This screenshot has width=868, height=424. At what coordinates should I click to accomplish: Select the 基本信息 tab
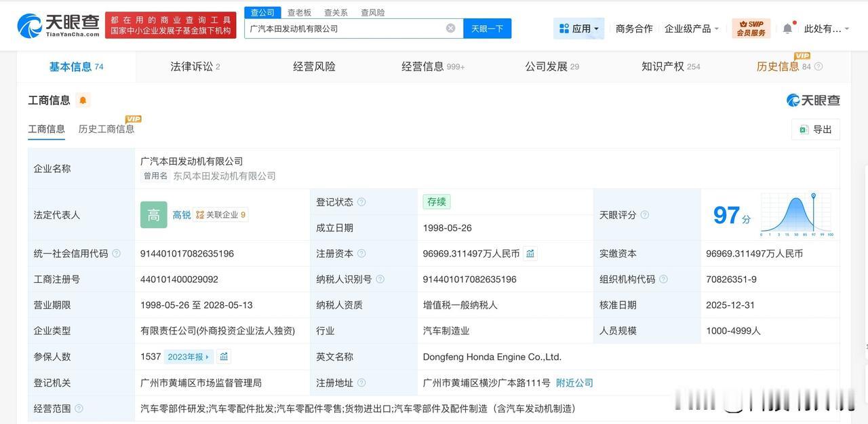pyautogui.click(x=76, y=66)
